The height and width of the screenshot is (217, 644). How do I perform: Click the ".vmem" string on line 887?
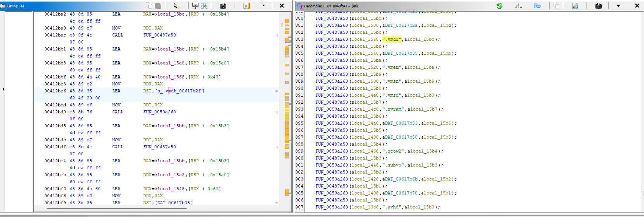[x=392, y=67]
